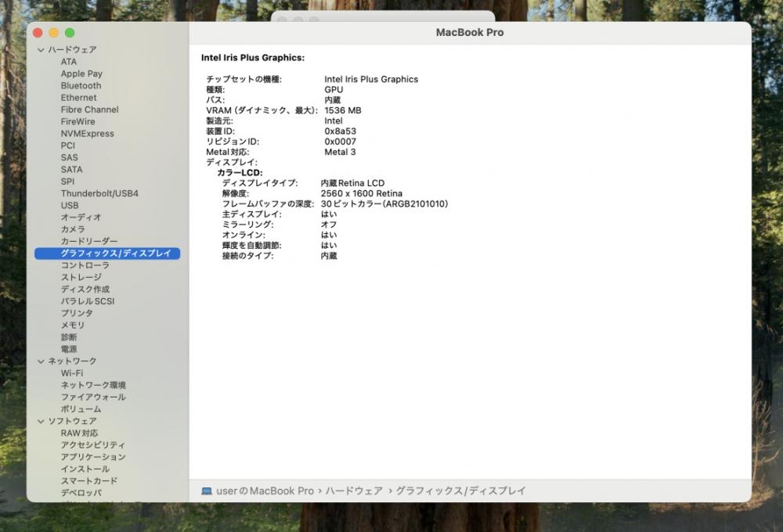783x532 pixels.
Task: Select スマートカード entry
Action: 89,481
